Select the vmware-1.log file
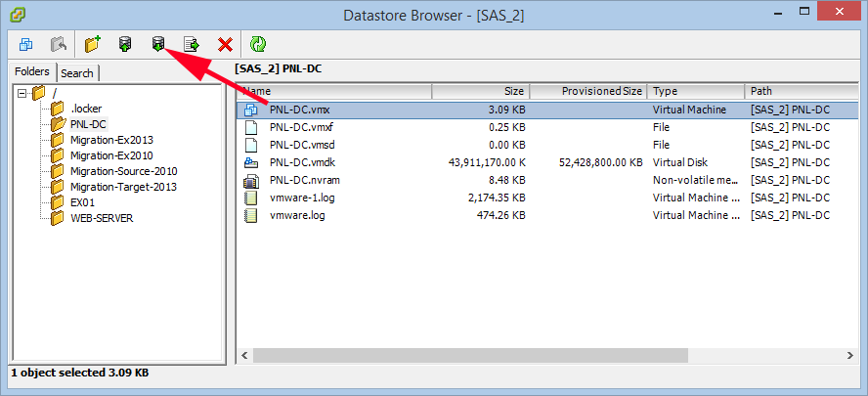 (302, 198)
